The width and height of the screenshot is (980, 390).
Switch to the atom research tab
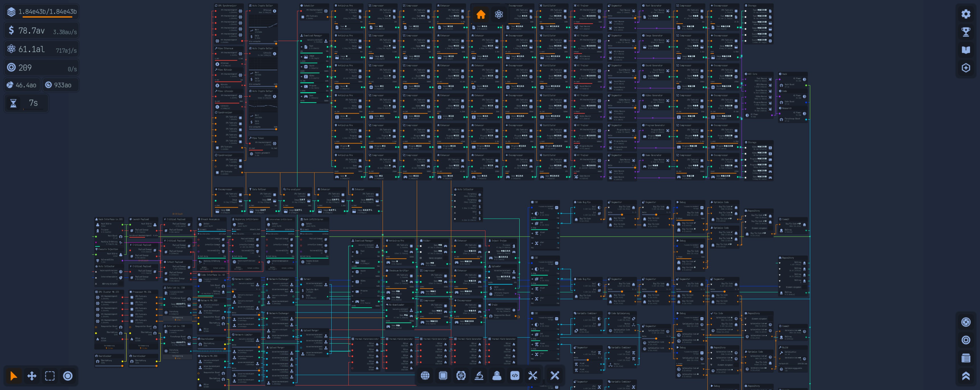click(x=499, y=15)
